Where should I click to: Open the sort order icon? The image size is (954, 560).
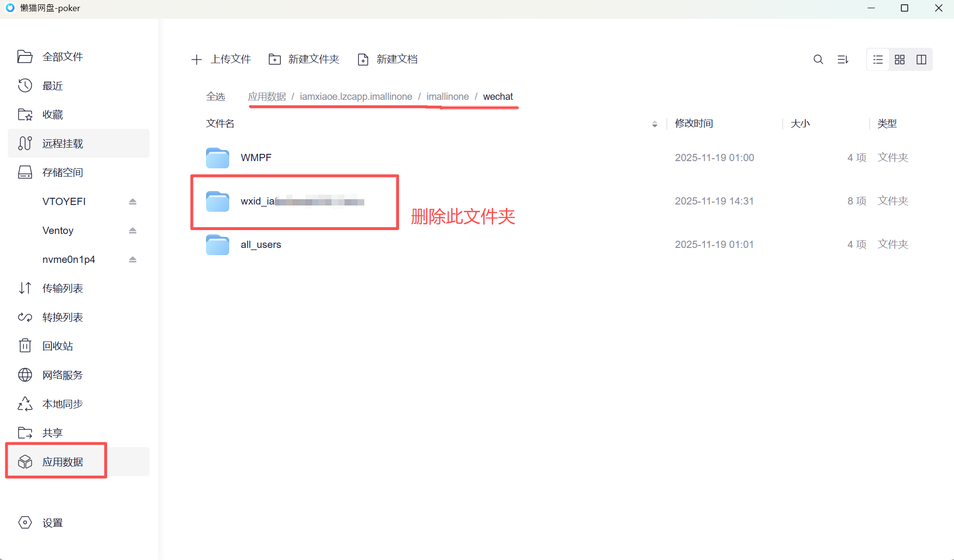pyautogui.click(x=843, y=59)
